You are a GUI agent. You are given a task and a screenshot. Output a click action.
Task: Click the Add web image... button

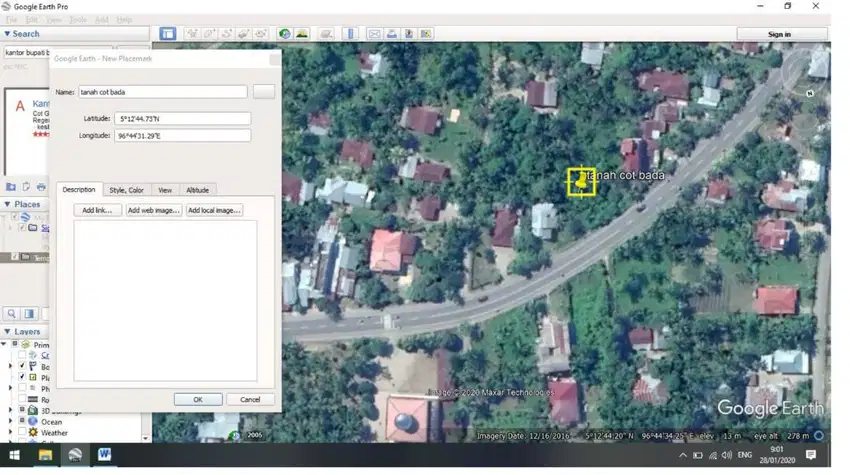[x=153, y=210]
